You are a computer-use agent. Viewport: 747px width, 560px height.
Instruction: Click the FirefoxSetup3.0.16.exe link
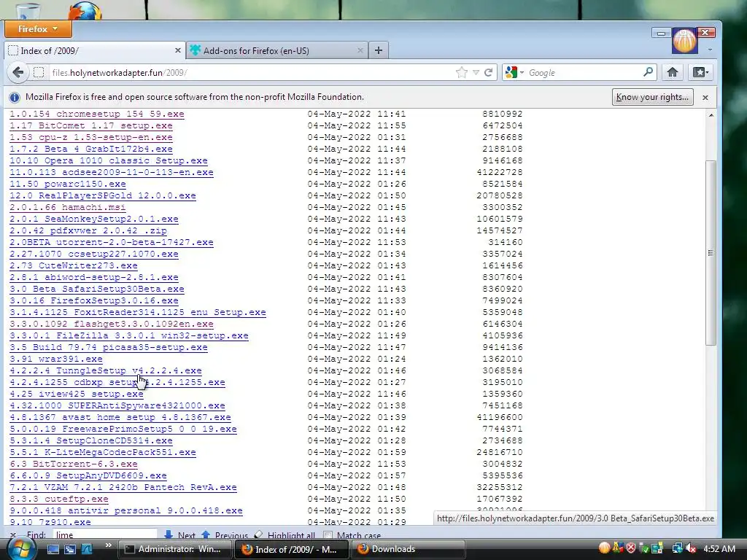94,300
